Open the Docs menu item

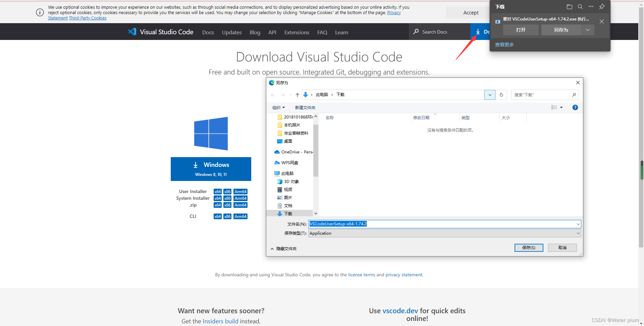[x=208, y=32]
